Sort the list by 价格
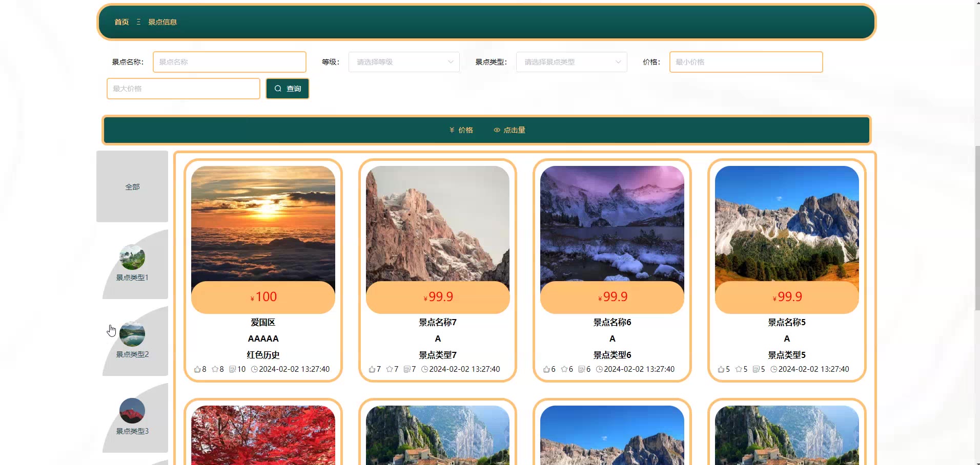This screenshot has width=980, height=465. (461, 130)
